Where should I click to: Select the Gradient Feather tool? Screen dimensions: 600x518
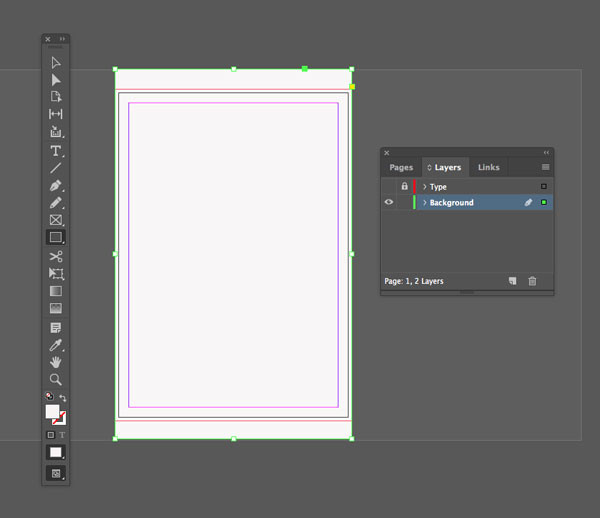(56, 308)
